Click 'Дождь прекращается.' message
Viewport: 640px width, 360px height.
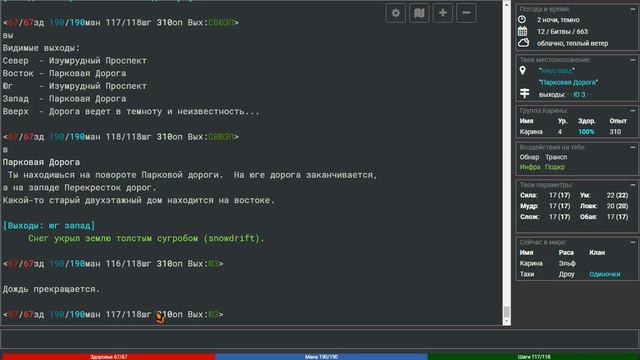pos(51,289)
